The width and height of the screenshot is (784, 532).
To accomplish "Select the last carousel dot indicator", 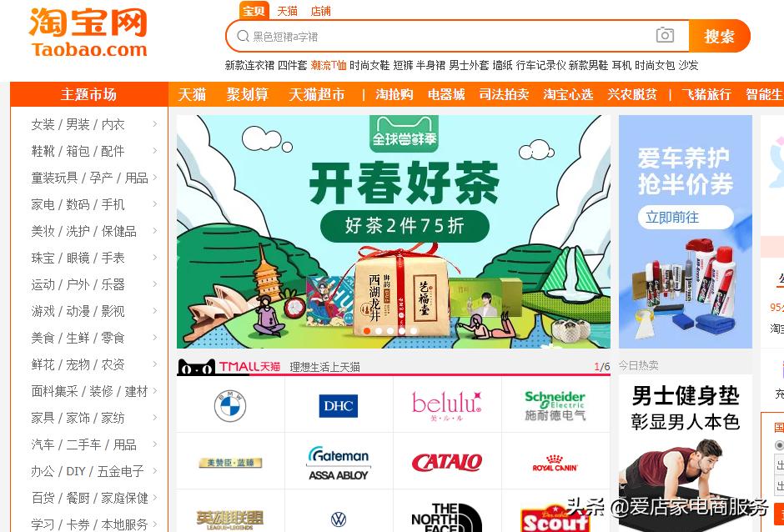I will (414, 331).
